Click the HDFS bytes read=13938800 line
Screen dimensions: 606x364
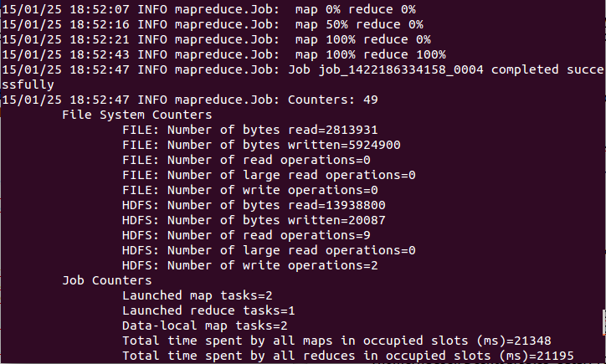[x=254, y=205]
